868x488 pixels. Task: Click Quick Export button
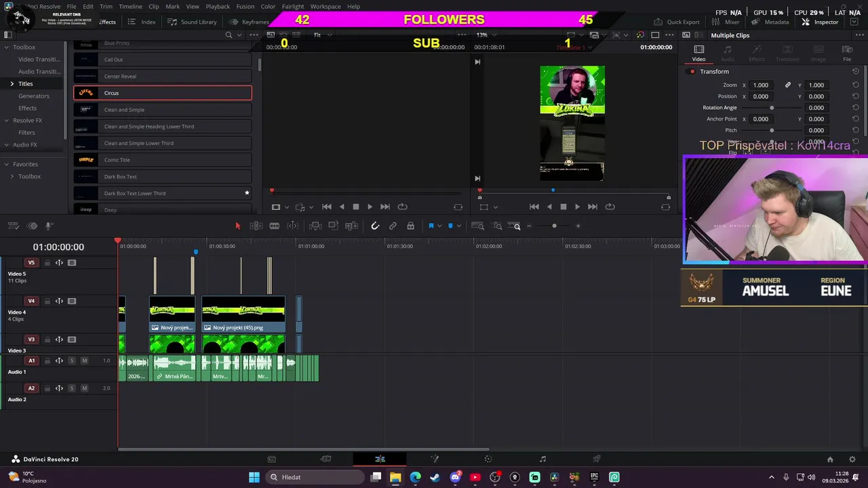677,22
